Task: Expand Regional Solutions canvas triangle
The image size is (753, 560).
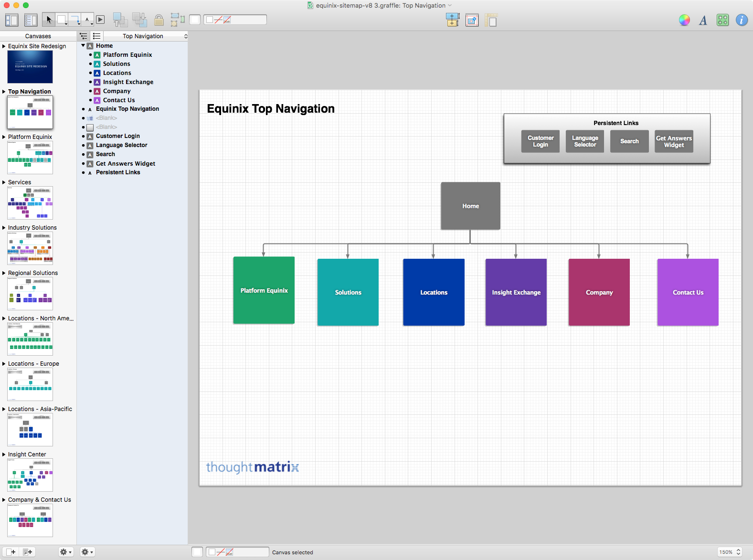Action: pyautogui.click(x=4, y=273)
